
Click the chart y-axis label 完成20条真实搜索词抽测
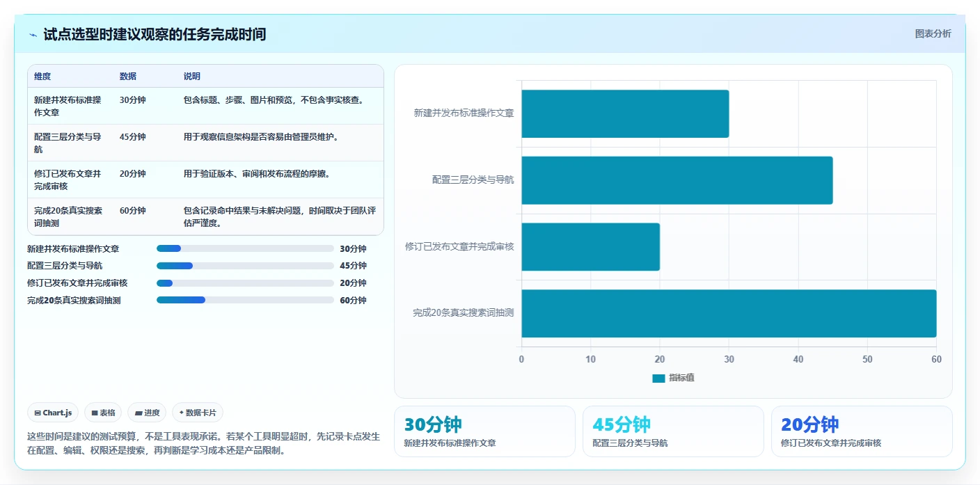click(x=464, y=313)
